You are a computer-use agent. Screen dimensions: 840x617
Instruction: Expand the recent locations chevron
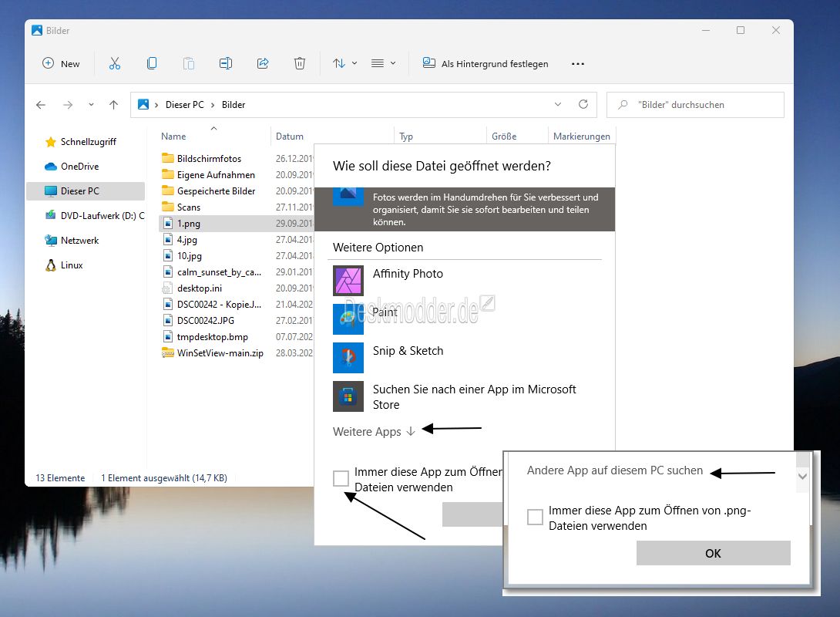click(x=91, y=105)
